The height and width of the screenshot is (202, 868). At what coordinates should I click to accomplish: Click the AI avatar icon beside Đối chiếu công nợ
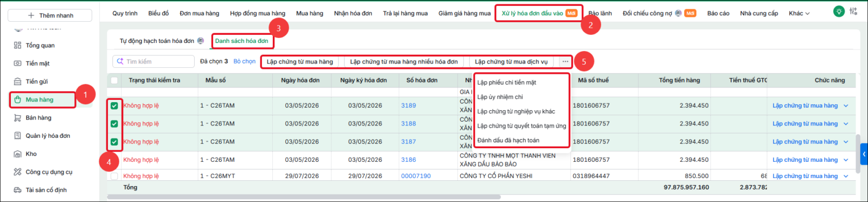click(x=678, y=13)
